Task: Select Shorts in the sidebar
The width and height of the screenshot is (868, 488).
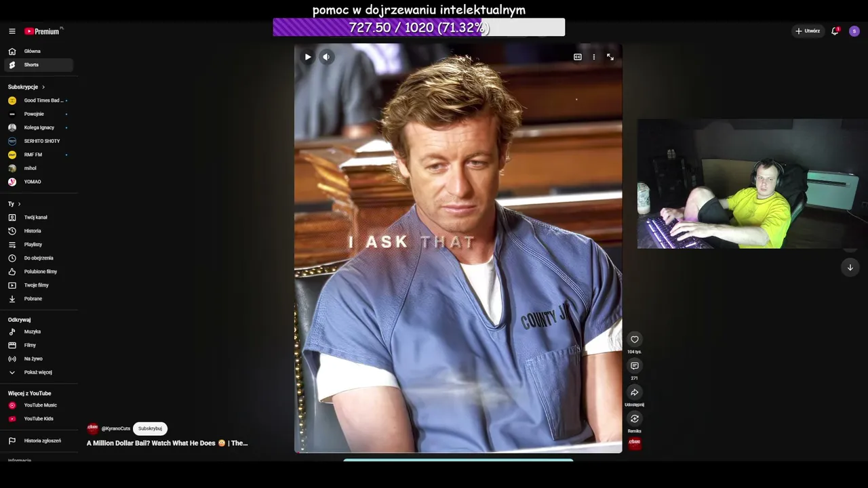Action: pos(39,65)
